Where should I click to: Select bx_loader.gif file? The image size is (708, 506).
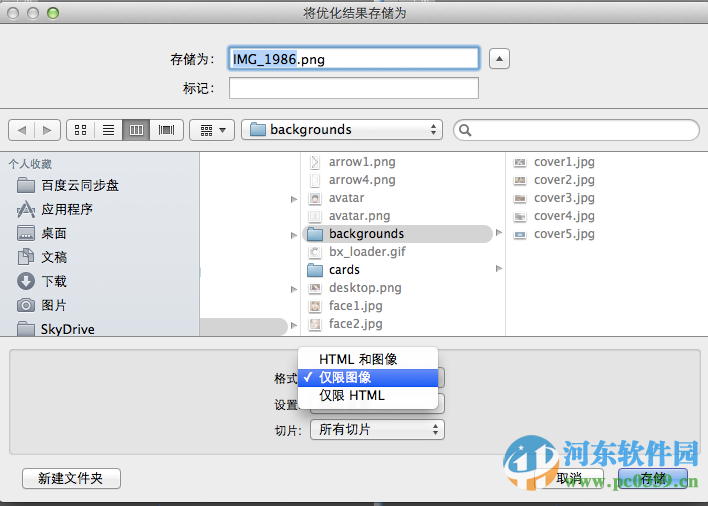357,252
